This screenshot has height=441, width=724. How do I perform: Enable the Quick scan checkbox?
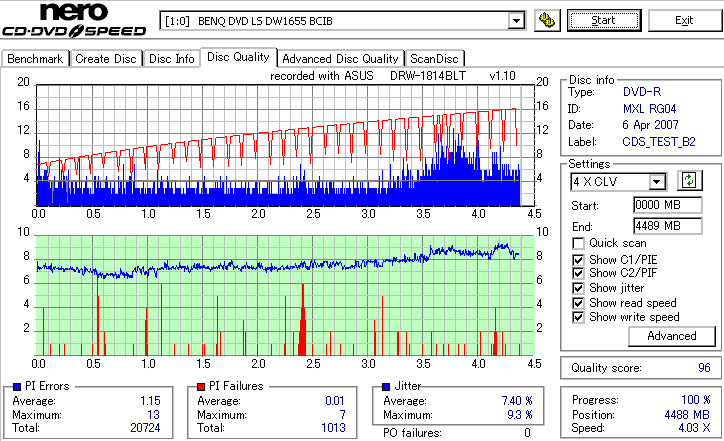tap(578, 243)
